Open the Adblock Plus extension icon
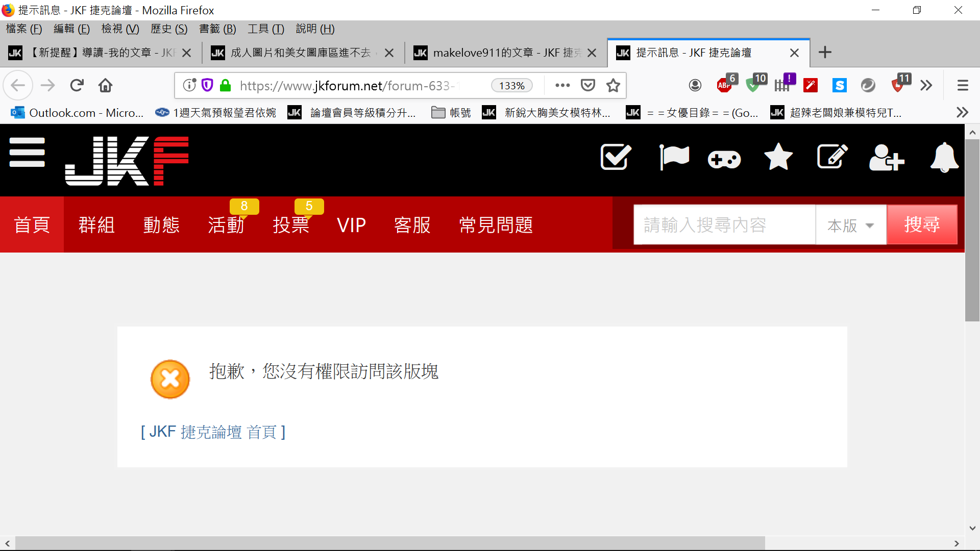 pos(724,85)
